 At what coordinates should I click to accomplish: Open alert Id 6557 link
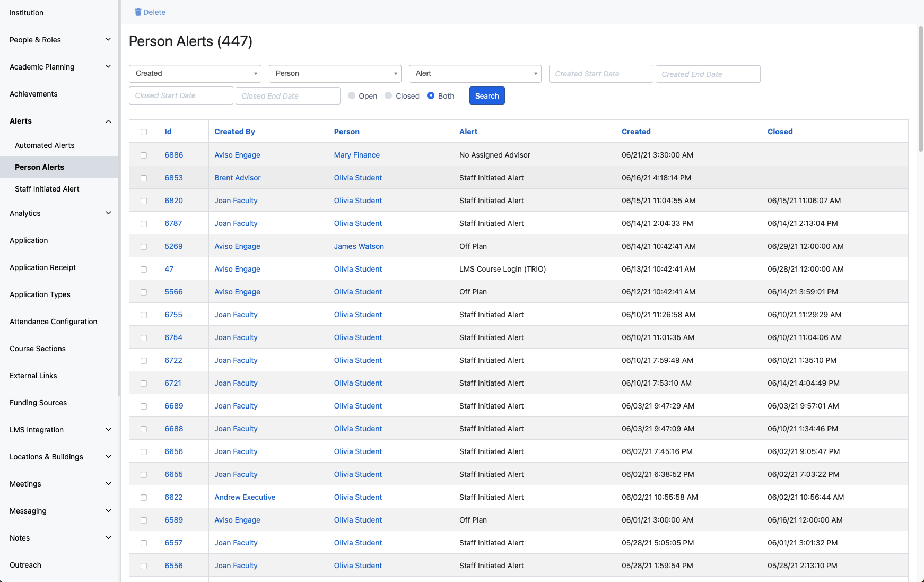tap(173, 543)
